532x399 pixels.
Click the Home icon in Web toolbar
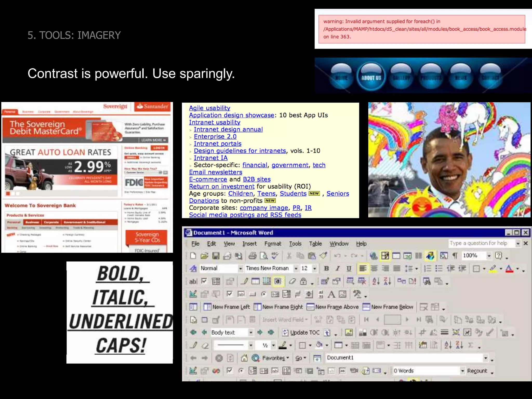click(244, 358)
